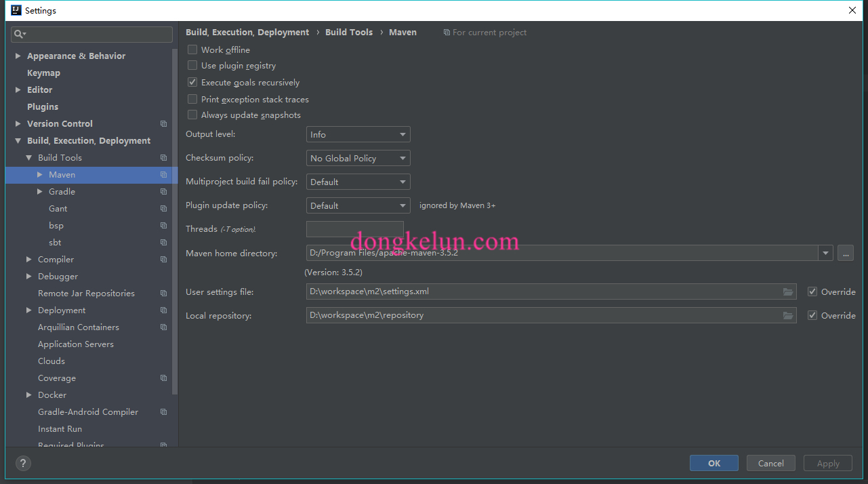Viewport: 868px width, 484px height.
Task: Click the project-level icon beside Gant
Action: click(x=163, y=209)
